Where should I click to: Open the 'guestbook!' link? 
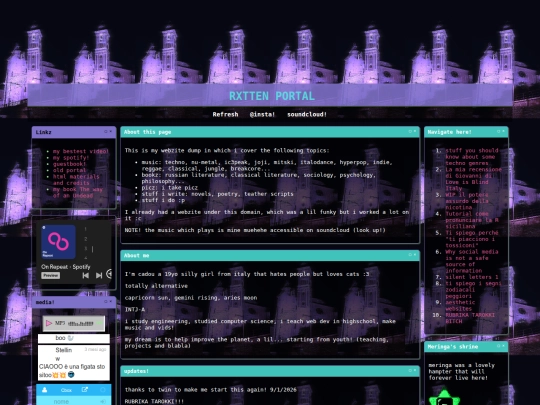tap(69, 164)
